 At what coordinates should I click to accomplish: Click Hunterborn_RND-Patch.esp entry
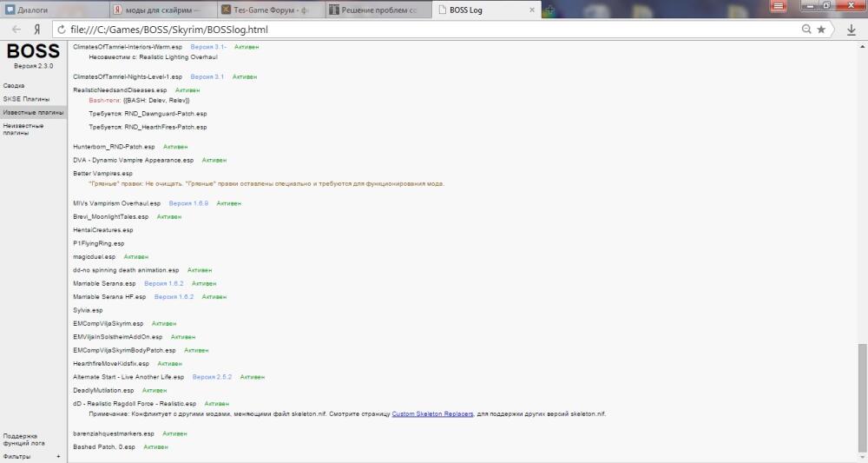114,147
